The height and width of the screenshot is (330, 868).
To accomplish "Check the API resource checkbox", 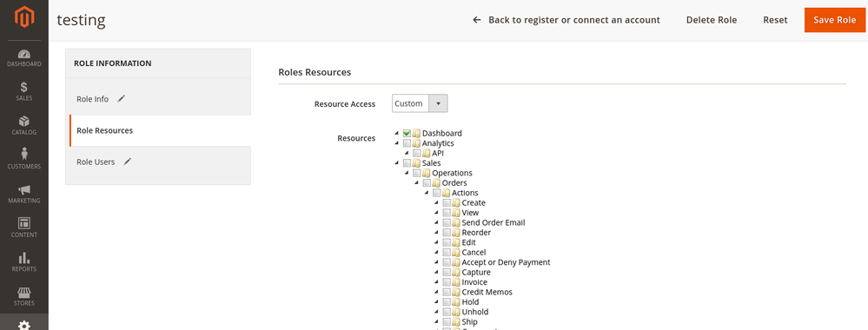I will 417,154.
